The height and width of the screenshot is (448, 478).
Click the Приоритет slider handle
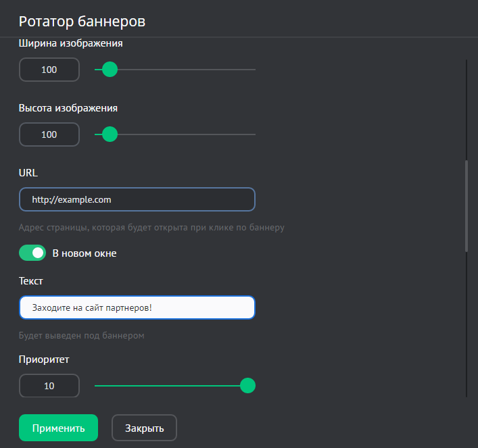[248, 386]
